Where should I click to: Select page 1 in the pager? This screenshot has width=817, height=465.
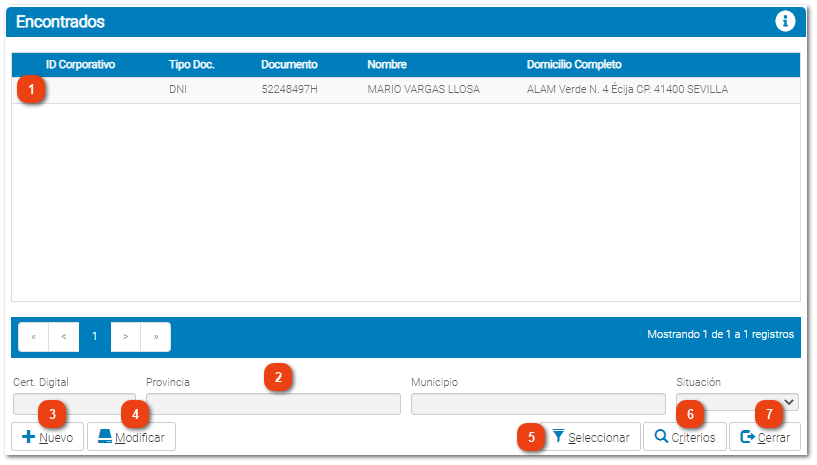(x=95, y=337)
